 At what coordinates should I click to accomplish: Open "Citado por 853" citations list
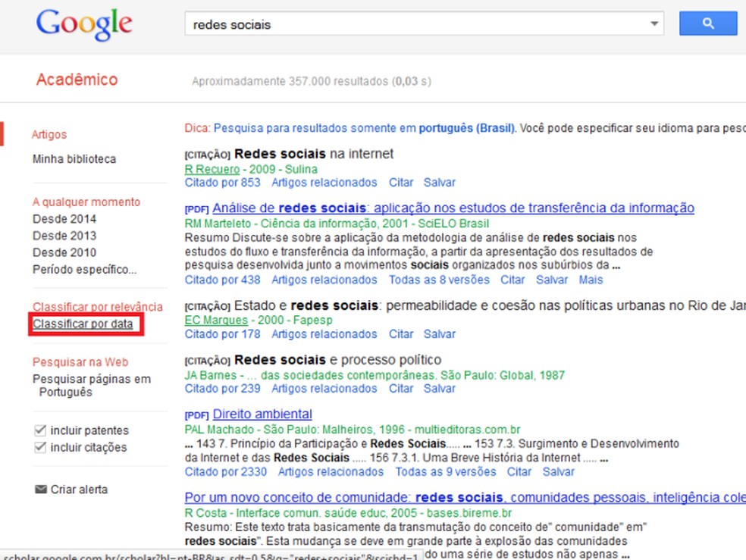(222, 183)
